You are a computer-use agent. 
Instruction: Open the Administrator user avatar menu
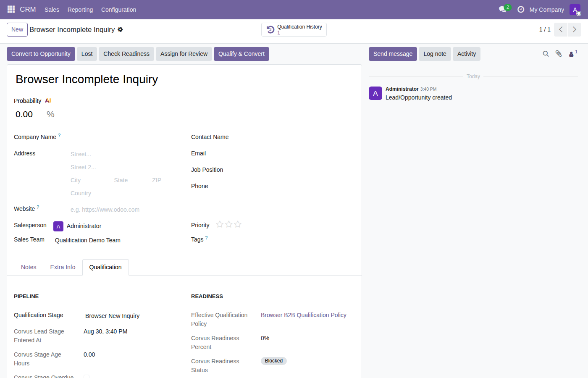point(575,10)
